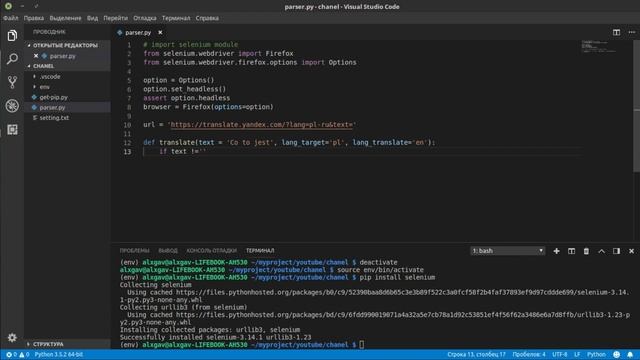Open the editor More Actions menu
640x360 pixels.
631,32
